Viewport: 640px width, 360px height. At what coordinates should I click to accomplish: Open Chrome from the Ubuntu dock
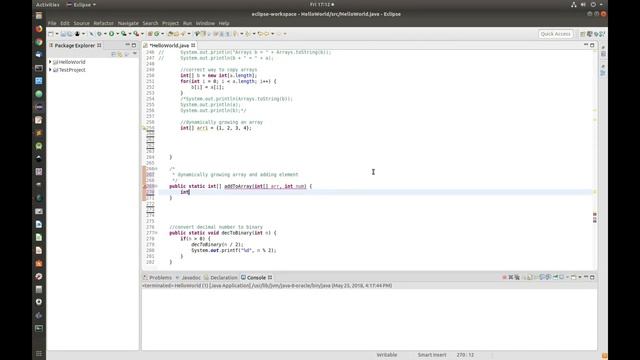(39, 42)
